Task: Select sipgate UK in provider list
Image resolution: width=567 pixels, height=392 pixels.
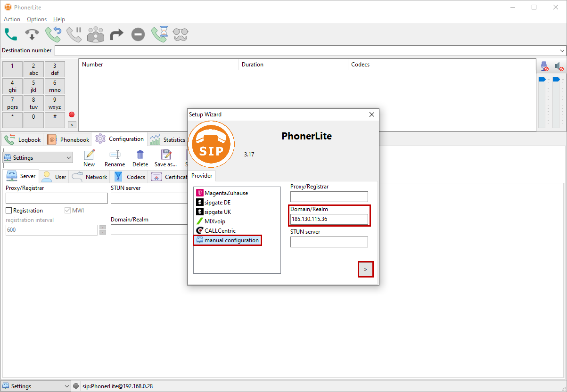Action: tap(218, 212)
